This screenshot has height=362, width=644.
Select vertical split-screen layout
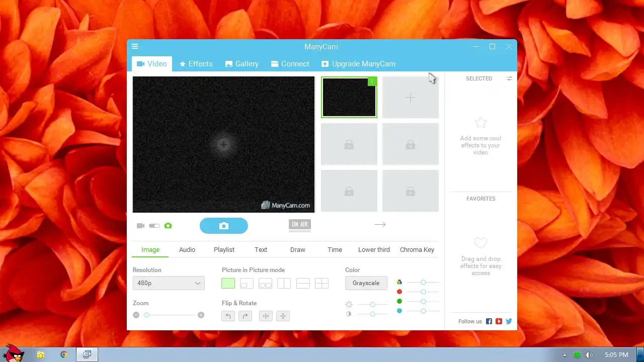coord(284,283)
